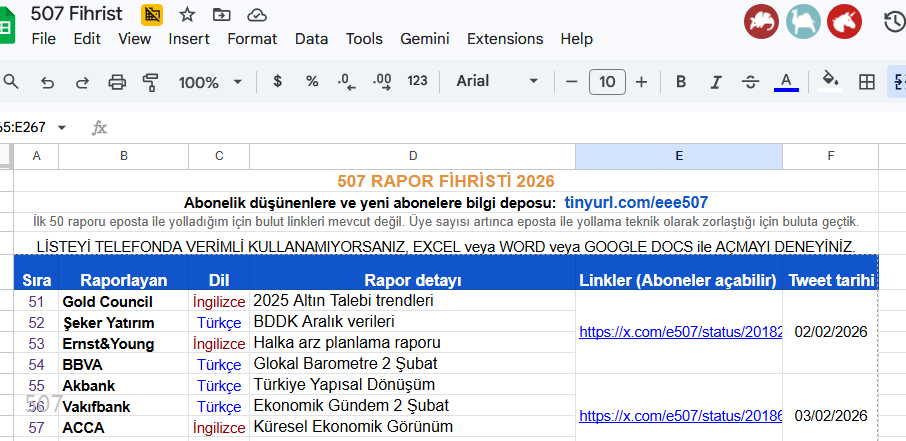Select cell 'Küresel Ekonomik Görünüm'
The image size is (906, 441).
click(413, 427)
